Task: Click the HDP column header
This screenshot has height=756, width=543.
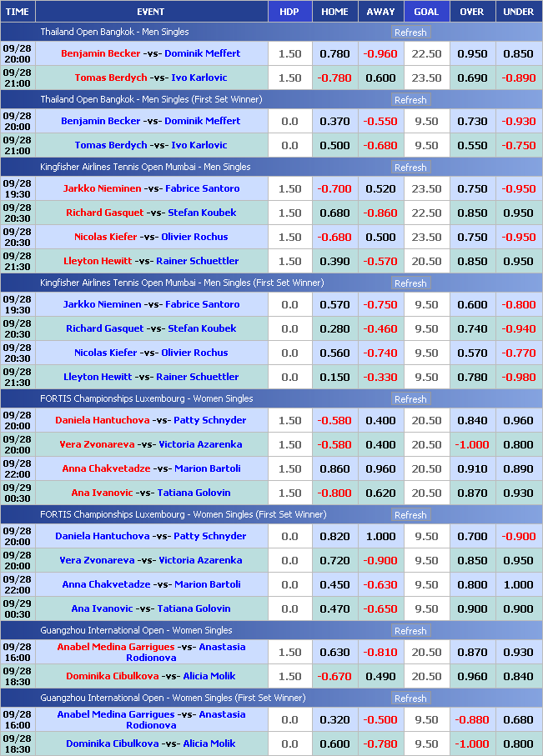Action: click(289, 12)
